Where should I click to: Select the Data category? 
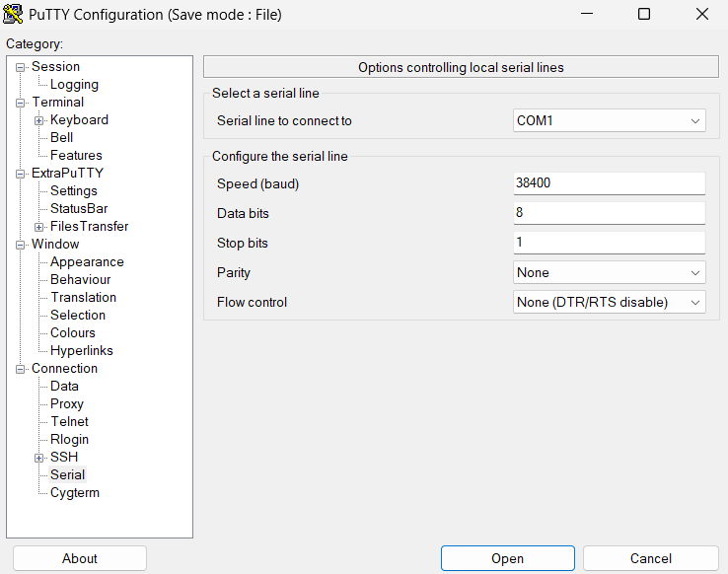pos(64,386)
